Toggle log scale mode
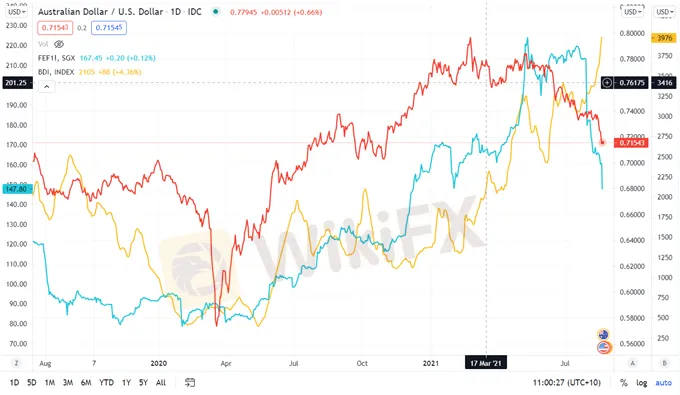This screenshot has width=680, height=395. pos(641,382)
